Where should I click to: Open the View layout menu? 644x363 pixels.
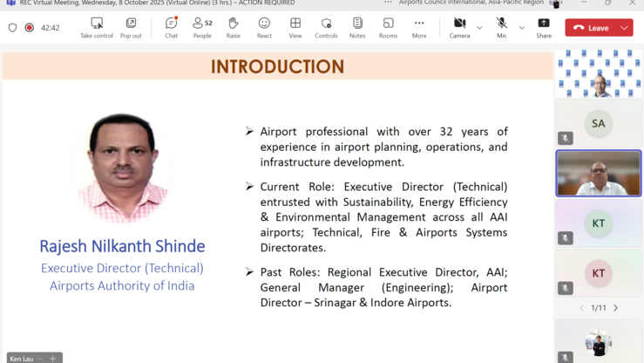click(295, 27)
